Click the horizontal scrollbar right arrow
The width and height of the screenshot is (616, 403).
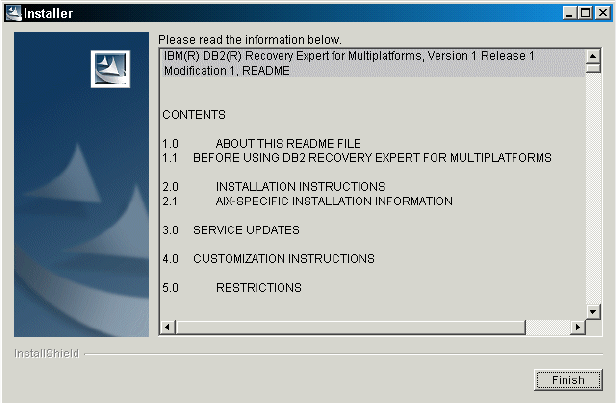578,327
